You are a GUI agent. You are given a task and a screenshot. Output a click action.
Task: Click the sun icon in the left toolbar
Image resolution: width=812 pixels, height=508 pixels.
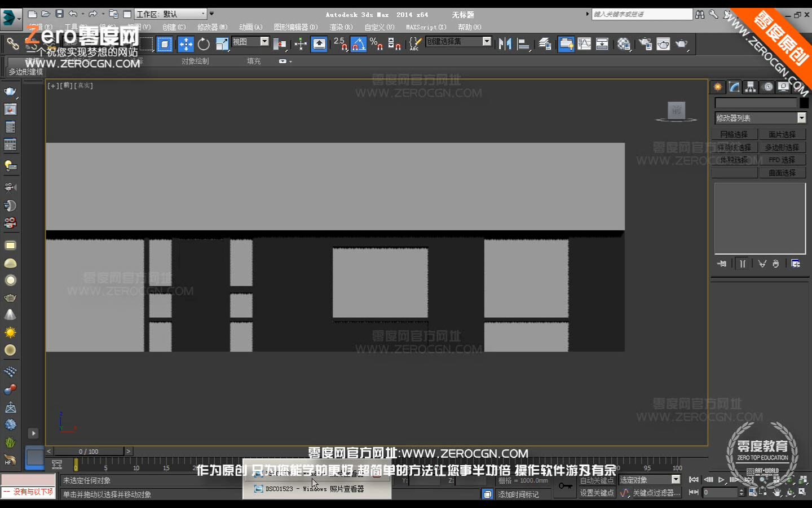point(10,332)
